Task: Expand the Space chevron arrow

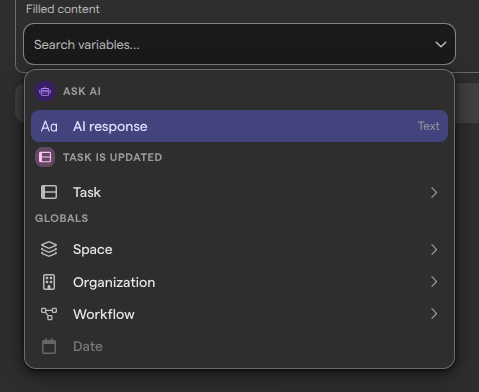Action: coord(434,249)
